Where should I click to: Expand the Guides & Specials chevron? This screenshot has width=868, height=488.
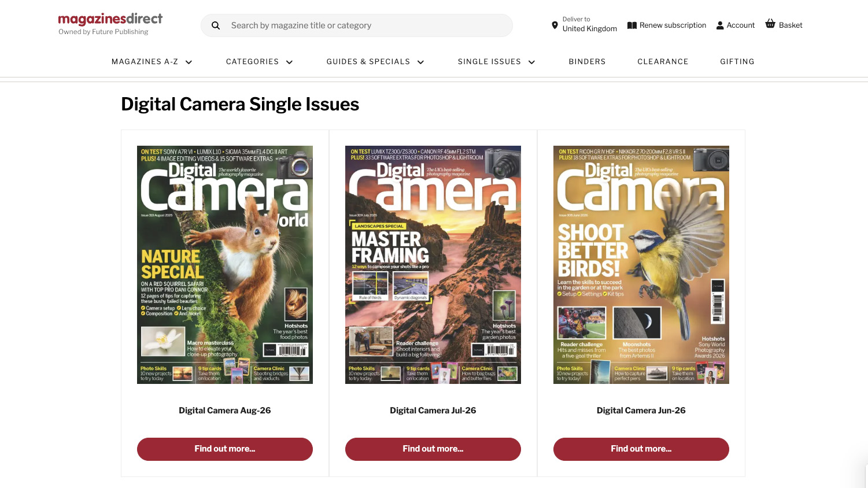(420, 62)
